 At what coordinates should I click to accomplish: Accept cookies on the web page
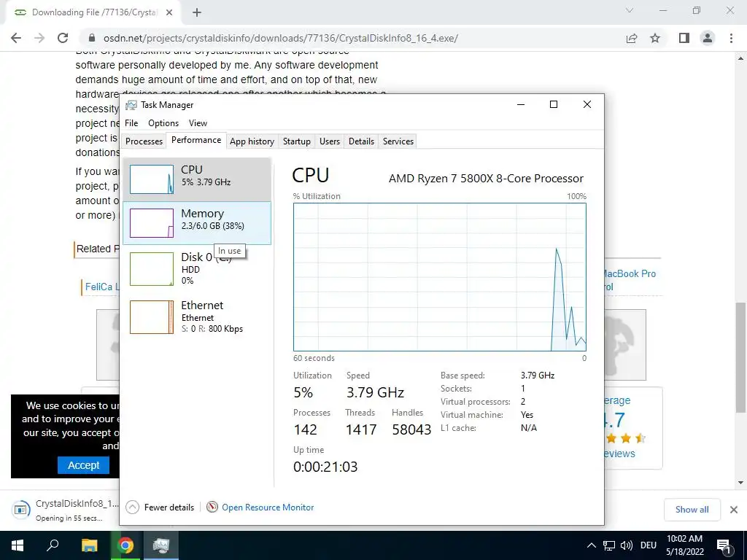tap(83, 465)
